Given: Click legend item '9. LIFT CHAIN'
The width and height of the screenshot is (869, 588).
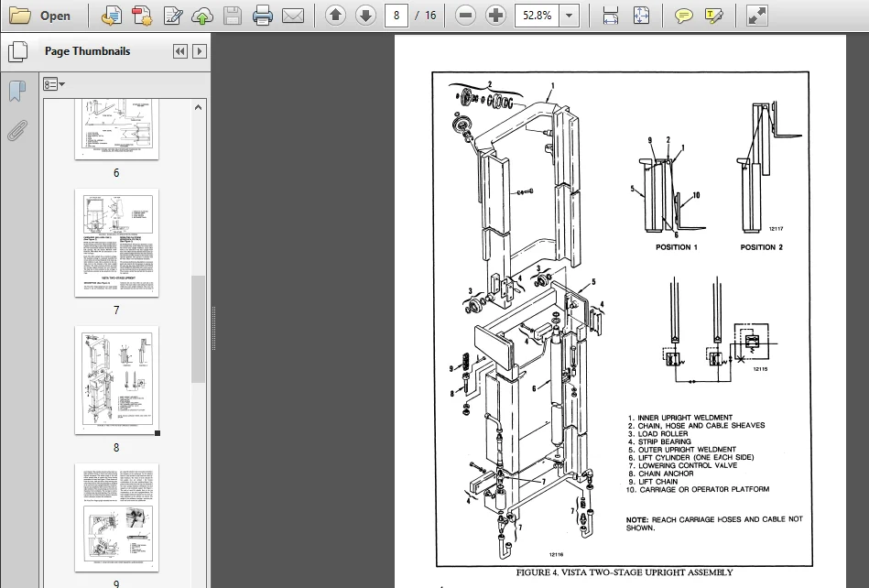Looking at the screenshot, I should click(653, 482).
